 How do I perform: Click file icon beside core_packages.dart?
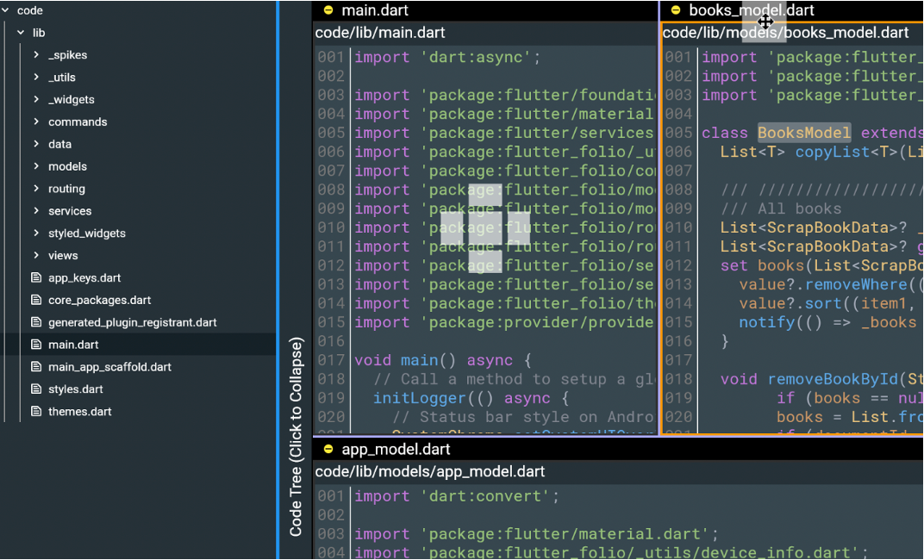click(x=36, y=301)
